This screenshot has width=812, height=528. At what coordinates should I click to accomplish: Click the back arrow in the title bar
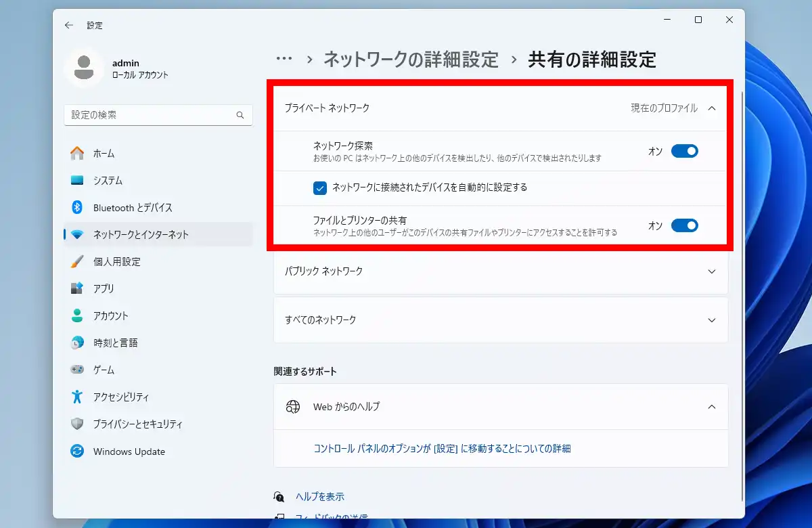click(68, 25)
